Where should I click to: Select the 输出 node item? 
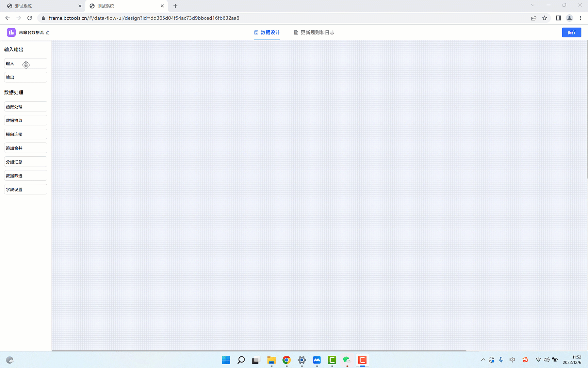(26, 77)
